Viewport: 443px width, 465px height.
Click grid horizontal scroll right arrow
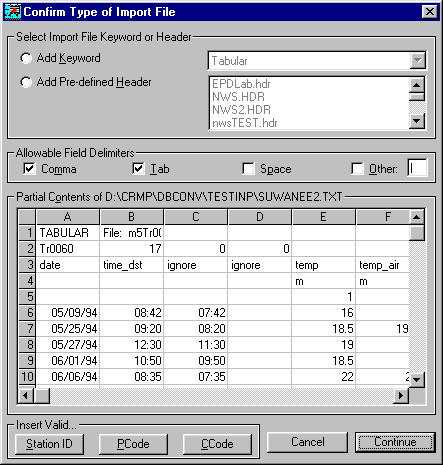(x=401, y=396)
